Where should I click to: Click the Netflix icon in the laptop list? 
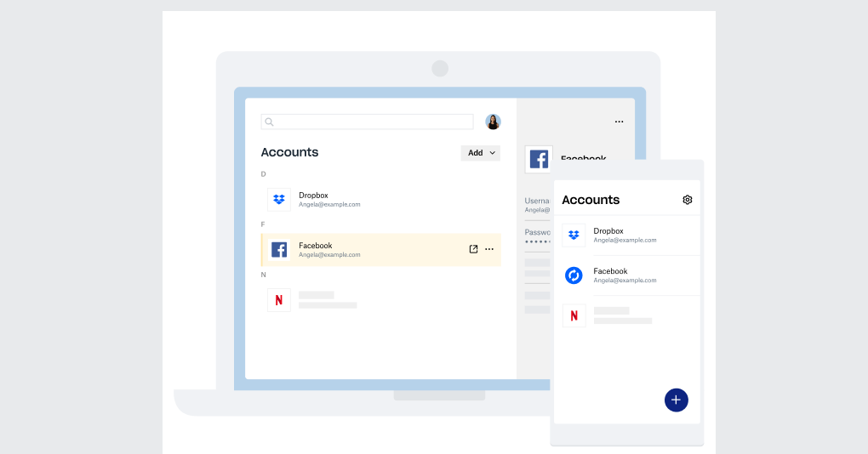279,300
